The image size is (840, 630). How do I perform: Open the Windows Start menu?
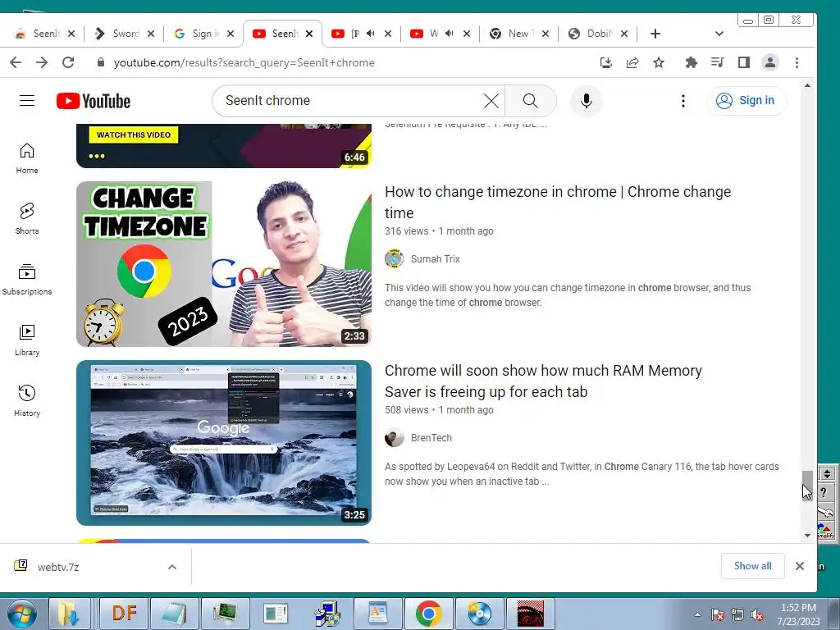(21, 614)
